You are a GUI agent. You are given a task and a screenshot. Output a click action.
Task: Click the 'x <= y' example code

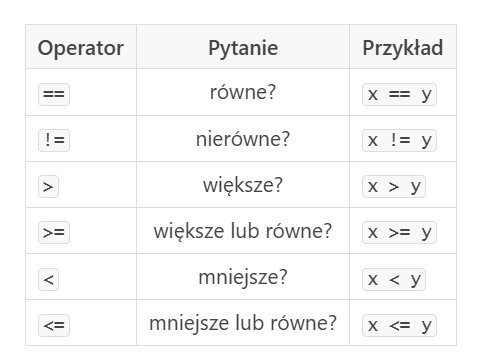point(399,325)
